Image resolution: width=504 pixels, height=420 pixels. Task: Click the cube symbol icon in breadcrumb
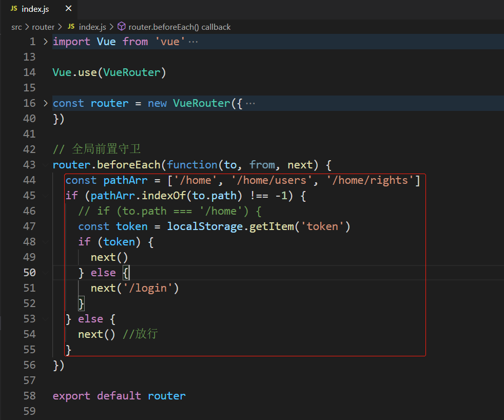(x=122, y=26)
